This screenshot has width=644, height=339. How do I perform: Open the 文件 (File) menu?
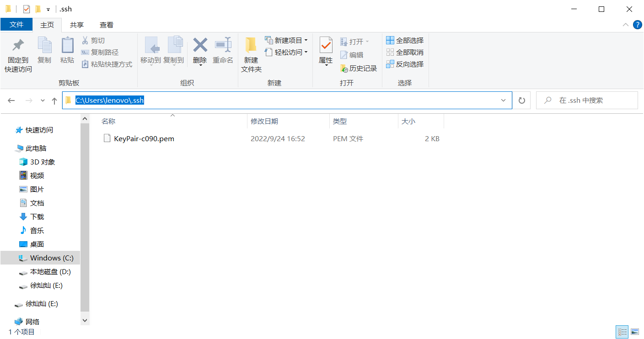coord(16,25)
